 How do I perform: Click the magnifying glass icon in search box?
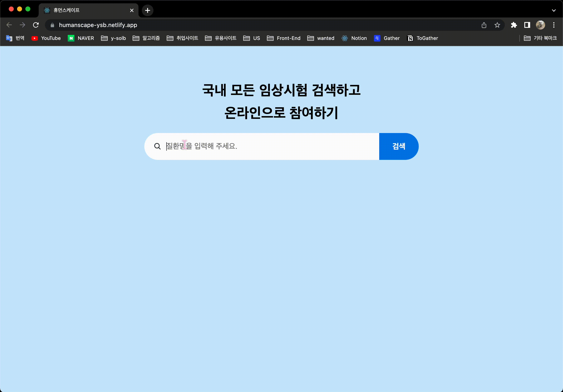point(157,146)
